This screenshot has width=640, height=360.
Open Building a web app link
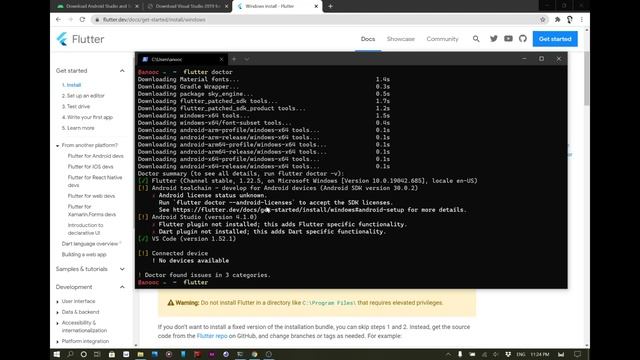tap(84, 254)
